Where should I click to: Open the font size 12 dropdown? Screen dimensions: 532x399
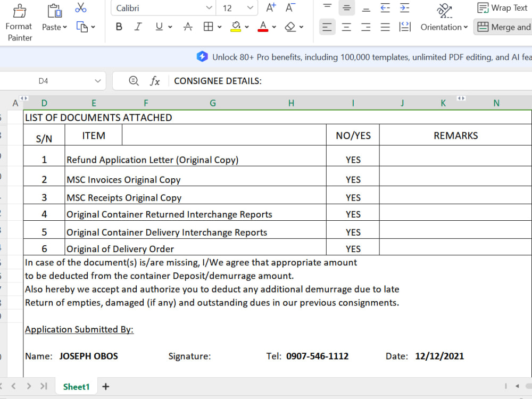250,8
